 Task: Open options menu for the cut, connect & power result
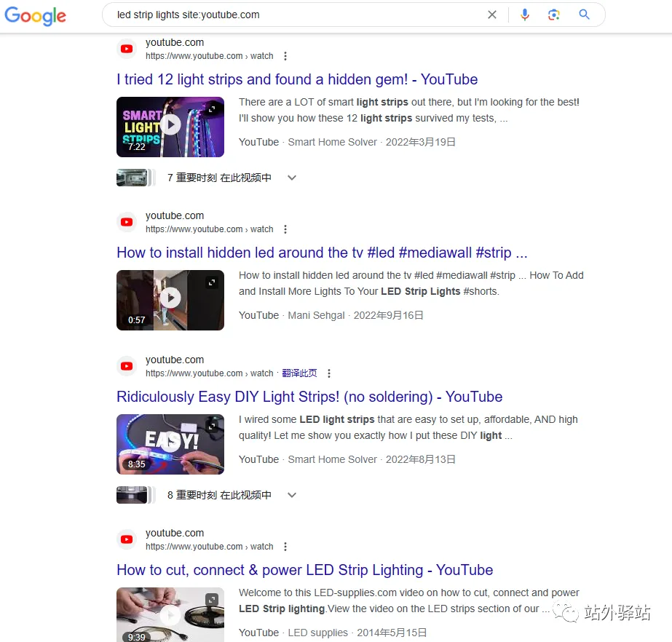click(x=285, y=547)
